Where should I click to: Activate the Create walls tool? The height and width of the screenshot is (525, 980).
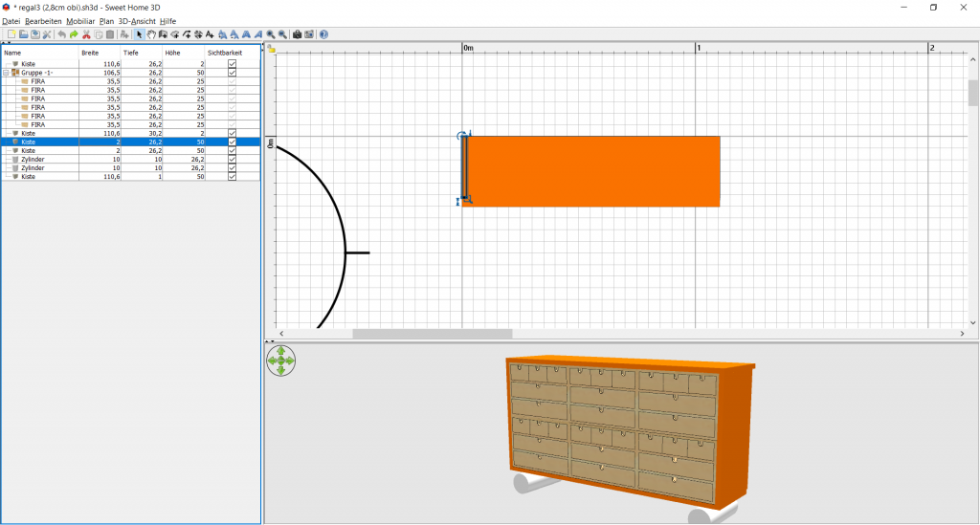click(x=163, y=34)
